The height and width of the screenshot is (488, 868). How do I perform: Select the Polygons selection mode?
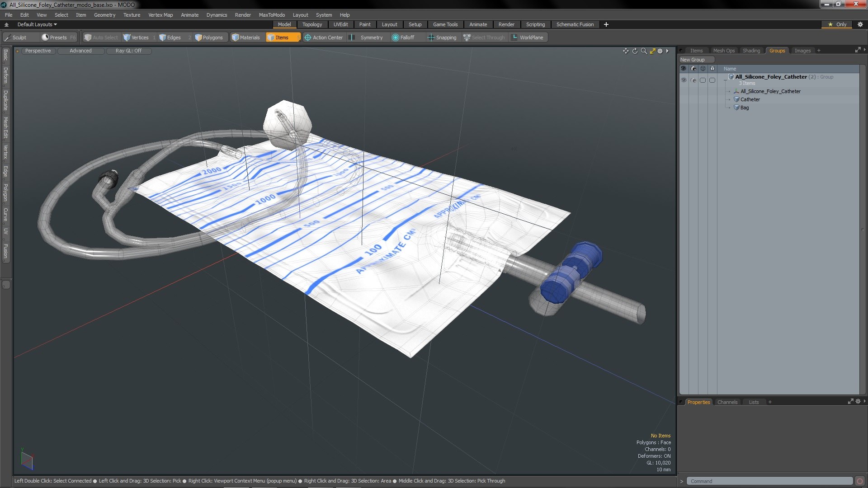click(209, 38)
